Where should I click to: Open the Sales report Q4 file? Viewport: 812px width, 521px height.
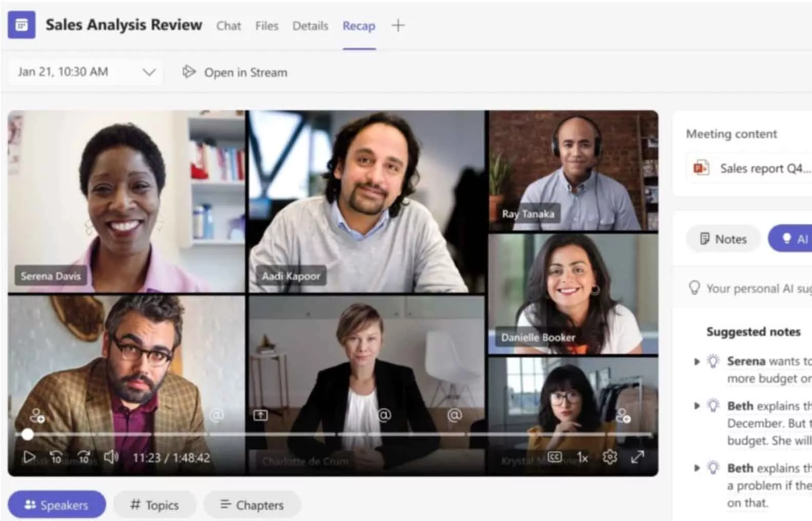[x=749, y=168]
